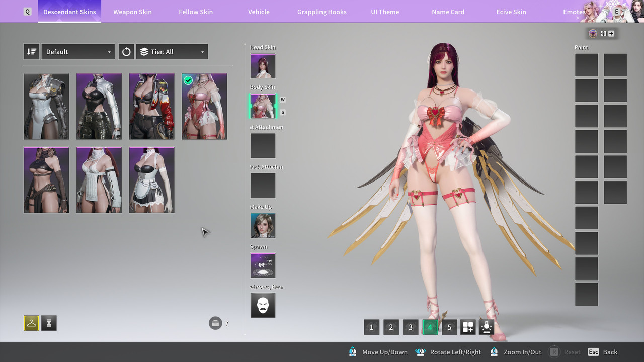Click the Esc key icon for Back
Viewport: 644px width, 362px height.
(593, 352)
